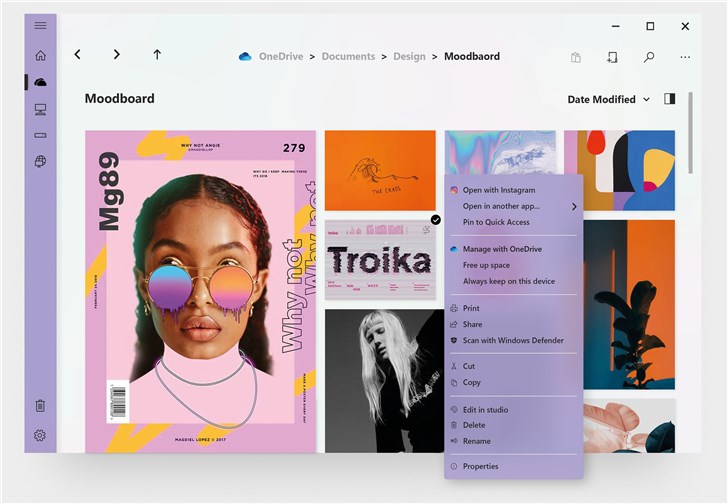Open the Recycle Bin sidebar icon
The width and height of the screenshot is (728, 504).
(x=40, y=406)
